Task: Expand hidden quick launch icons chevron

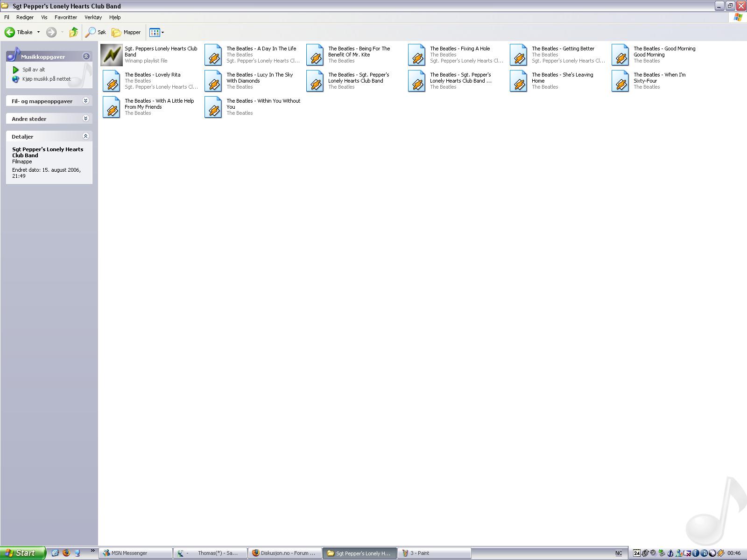Action: (92, 551)
